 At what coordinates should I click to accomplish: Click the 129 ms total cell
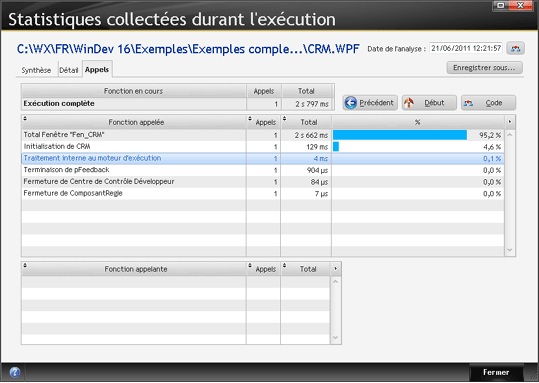coord(306,147)
